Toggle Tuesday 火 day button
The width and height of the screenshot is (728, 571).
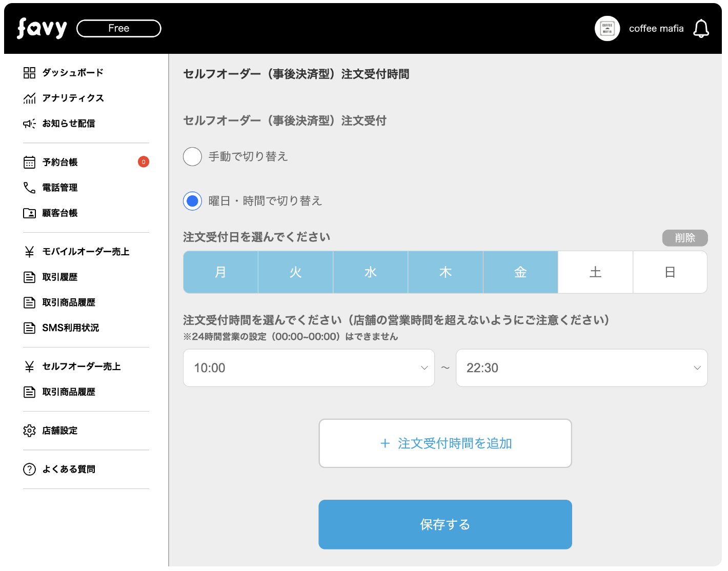[296, 272]
